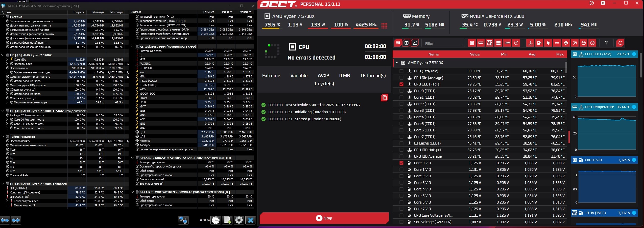Open info for Core 0 VID graph
644x228 pixels.
coord(634,160)
